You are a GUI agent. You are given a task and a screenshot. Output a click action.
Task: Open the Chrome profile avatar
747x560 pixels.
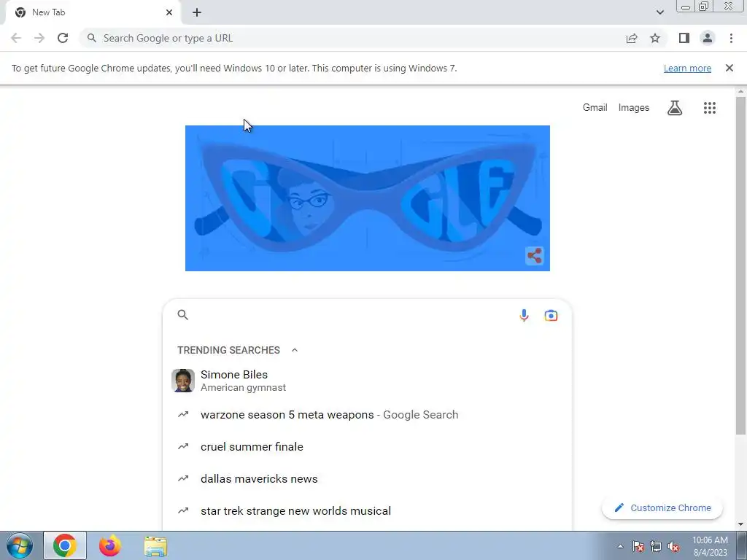[708, 38]
